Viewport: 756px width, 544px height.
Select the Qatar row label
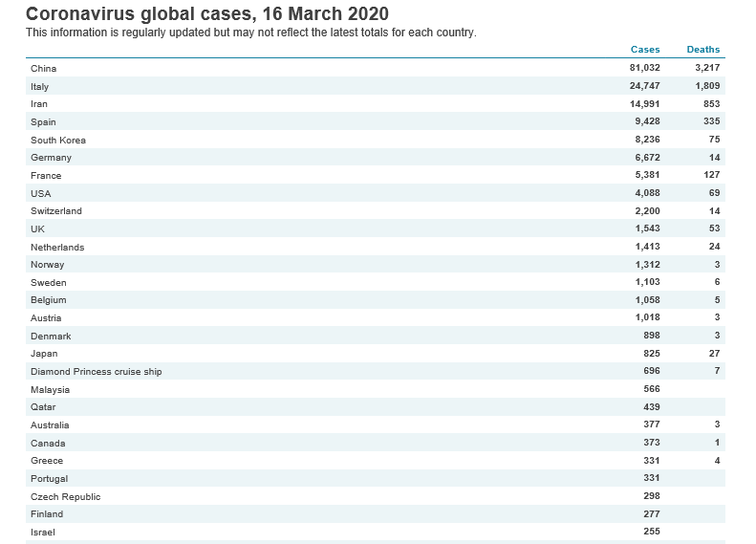(43, 407)
